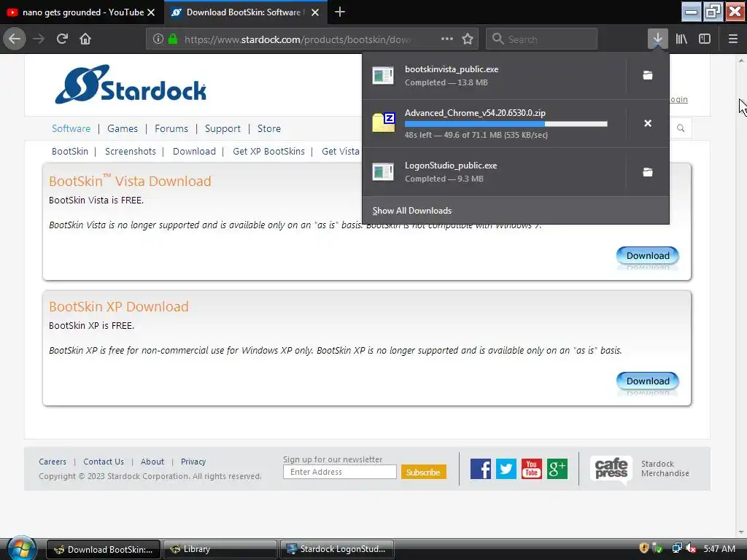Switch to Library taskbar window
The height and width of the screenshot is (560, 747).
point(220,549)
